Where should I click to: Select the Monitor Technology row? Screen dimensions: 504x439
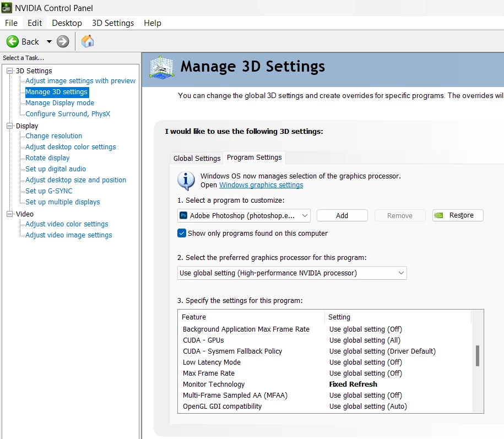point(324,384)
